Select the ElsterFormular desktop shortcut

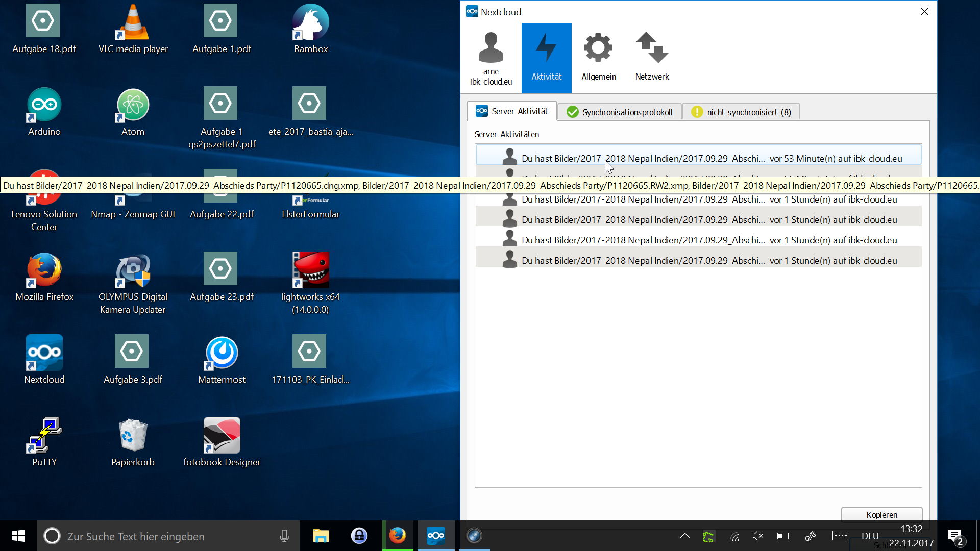pyautogui.click(x=310, y=207)
